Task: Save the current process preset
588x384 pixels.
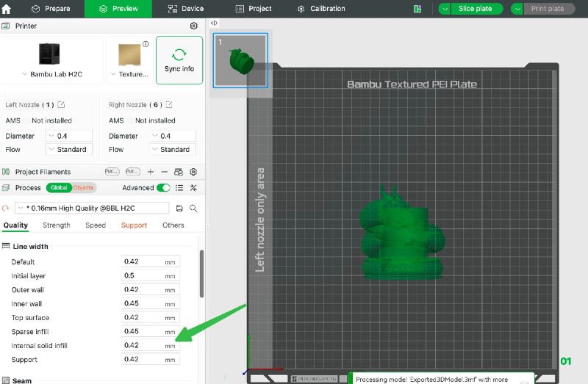Action: coord(179,208)
